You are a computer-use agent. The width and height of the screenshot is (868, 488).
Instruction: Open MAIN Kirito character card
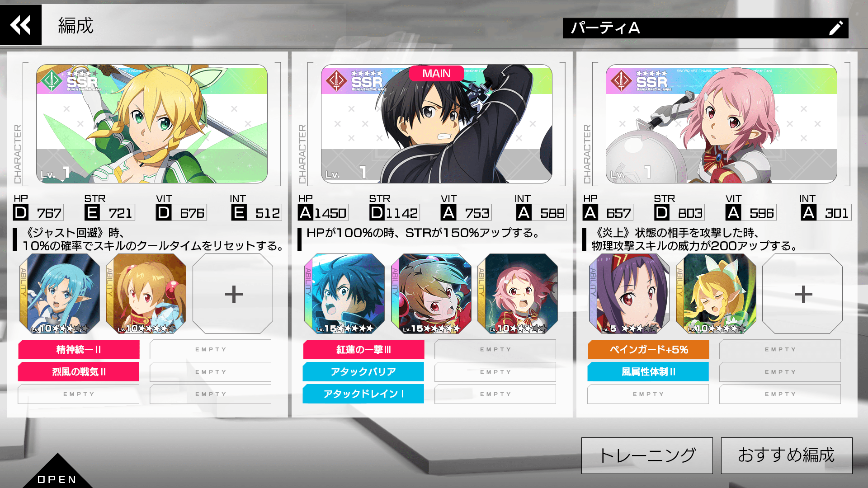(x=437, y=124)
